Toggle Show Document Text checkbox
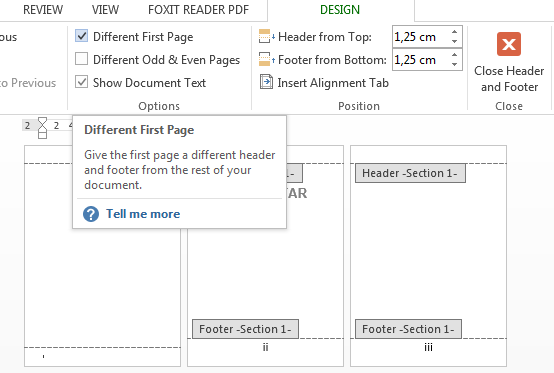Image resolution: width=554 pixels, height=373 pixels. click(82, 82)
